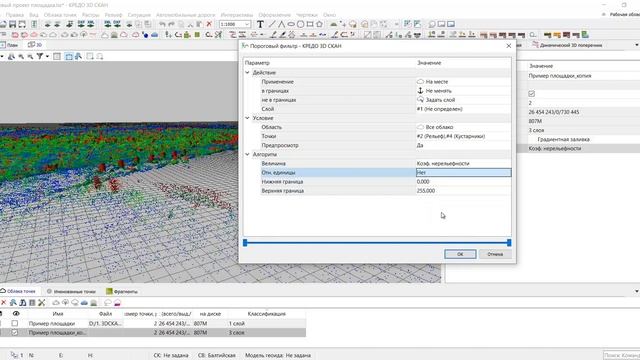The image size is (640, 360).
Task: Click the undo arrow icon
Action: click(162, 24)
